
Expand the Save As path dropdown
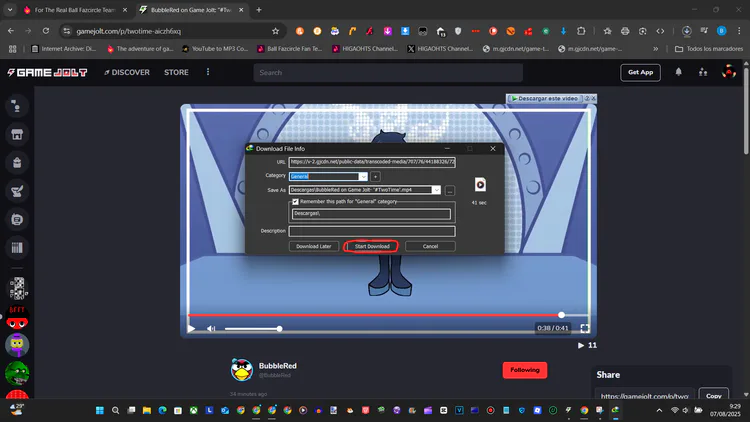(x=436, y=190)
